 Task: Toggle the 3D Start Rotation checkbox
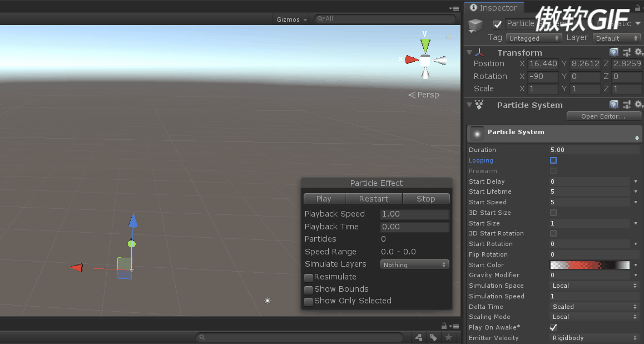click(553, 233)
